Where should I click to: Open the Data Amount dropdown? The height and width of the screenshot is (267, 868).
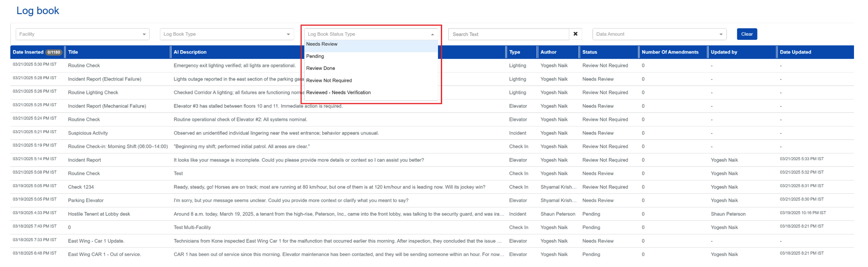pyautogui.click(x=659, y=34)
